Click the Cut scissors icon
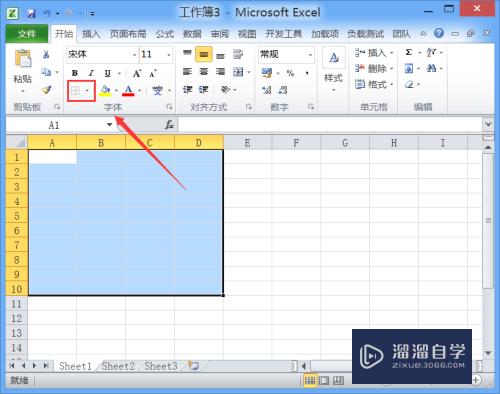This screenshot has height=394, width=500. 46,54
